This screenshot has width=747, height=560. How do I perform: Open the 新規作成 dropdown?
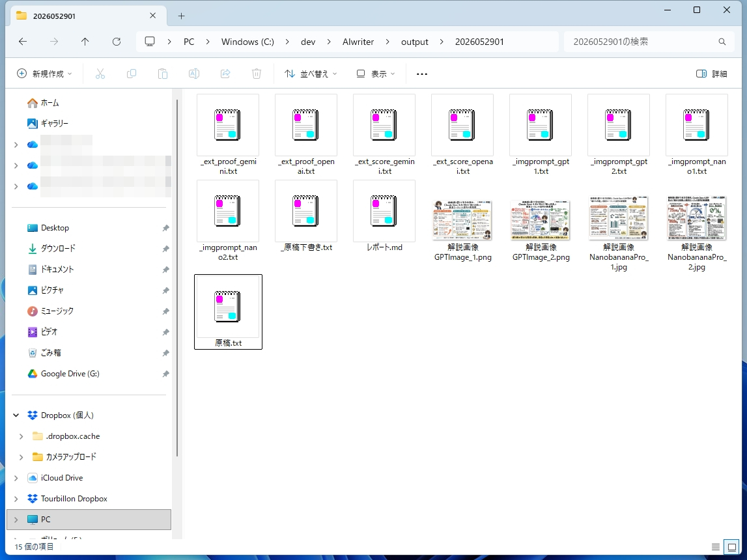coord(44,74)
